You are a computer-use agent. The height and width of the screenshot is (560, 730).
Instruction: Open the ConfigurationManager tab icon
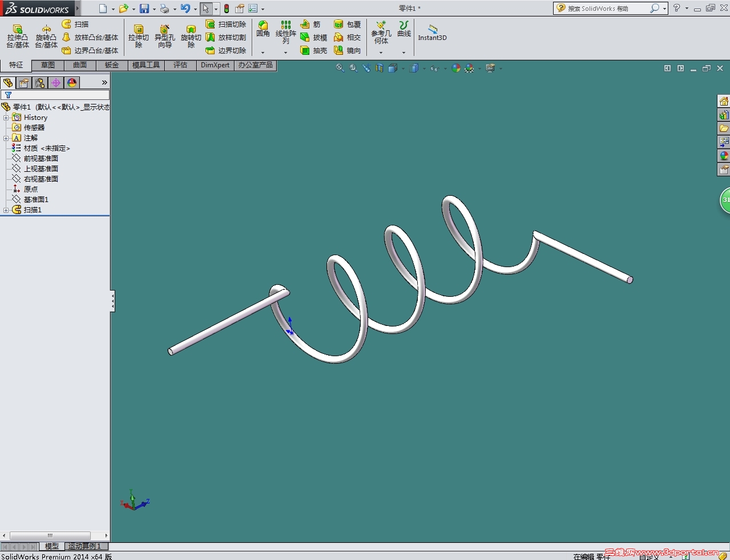point(40,83)
